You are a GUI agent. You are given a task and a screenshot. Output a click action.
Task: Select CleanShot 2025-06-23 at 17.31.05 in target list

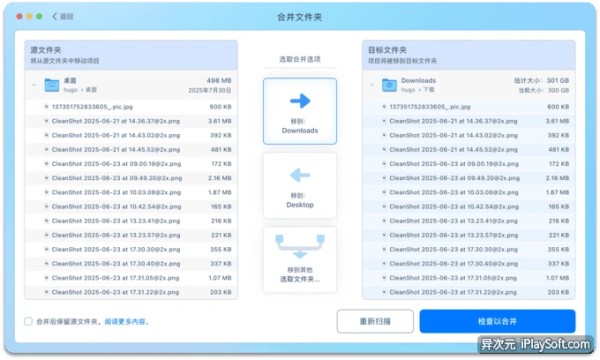468,278
